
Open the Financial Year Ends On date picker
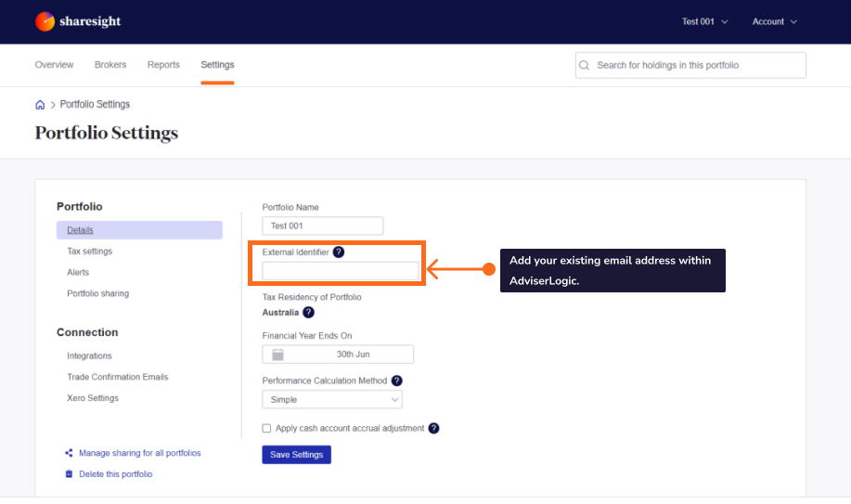[338, 355]
